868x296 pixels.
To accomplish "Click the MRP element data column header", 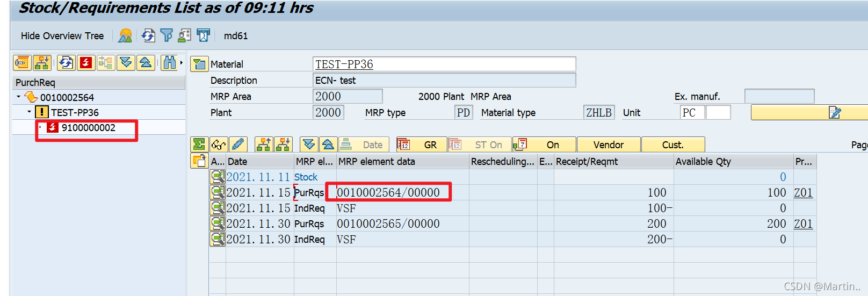I will 403,162.
